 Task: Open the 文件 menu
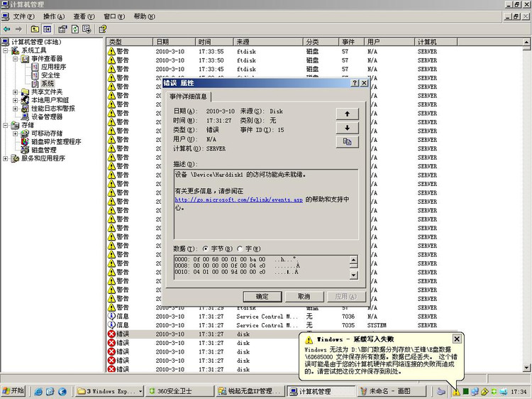[23, 16]
